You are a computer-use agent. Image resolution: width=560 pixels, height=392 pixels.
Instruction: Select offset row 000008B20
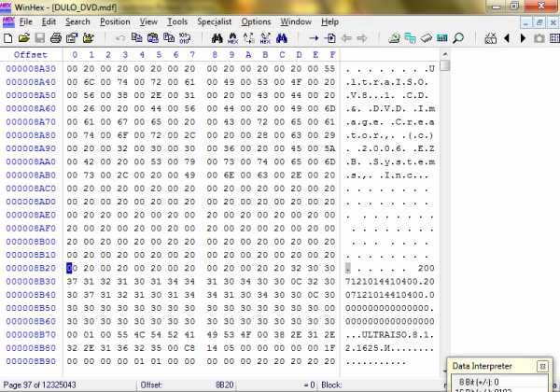click(x=31, y=268)
